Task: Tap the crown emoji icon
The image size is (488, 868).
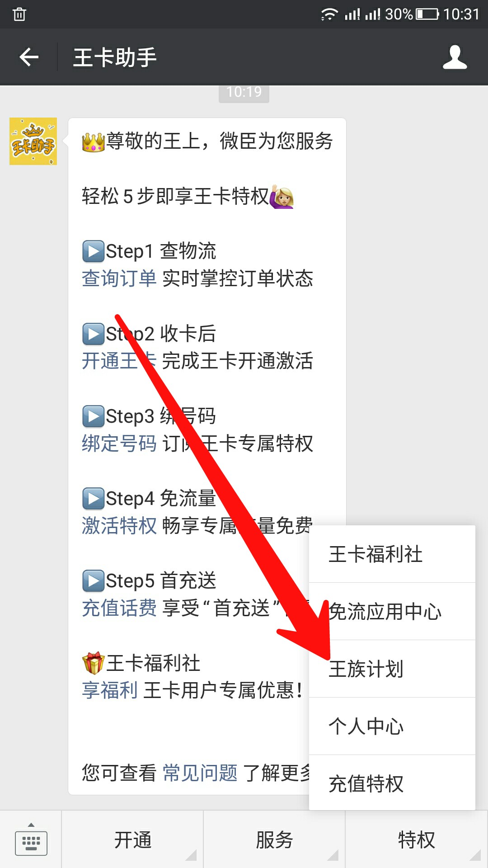Action: coord(94,142)
